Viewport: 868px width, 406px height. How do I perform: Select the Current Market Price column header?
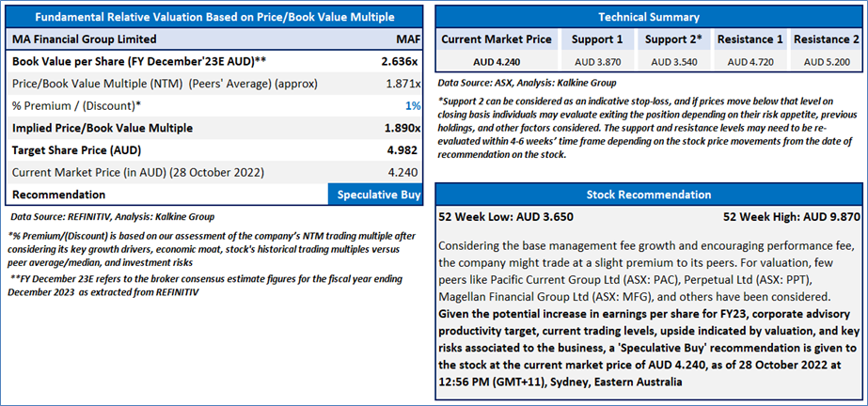coord(497,39)
